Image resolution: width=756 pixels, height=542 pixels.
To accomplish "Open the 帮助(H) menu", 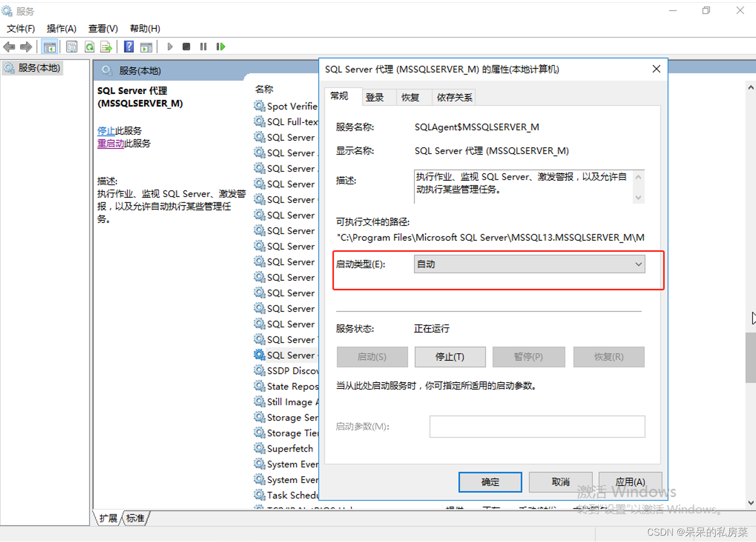I will pos(145,28).
